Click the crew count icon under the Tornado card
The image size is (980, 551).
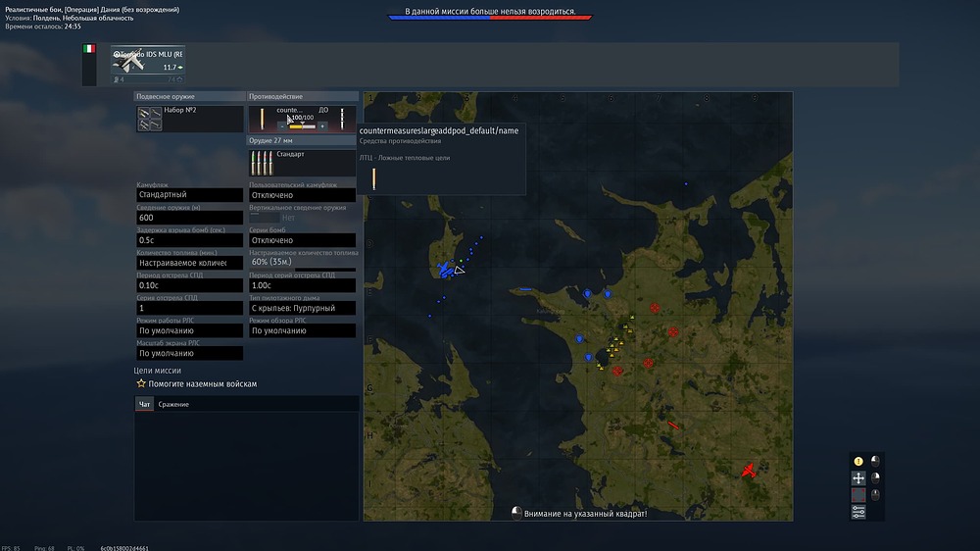(117, 79)
